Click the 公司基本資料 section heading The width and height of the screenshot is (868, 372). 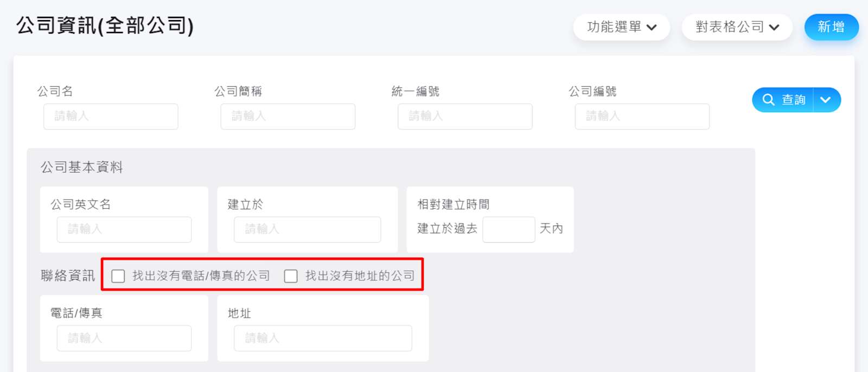(82, 167)
